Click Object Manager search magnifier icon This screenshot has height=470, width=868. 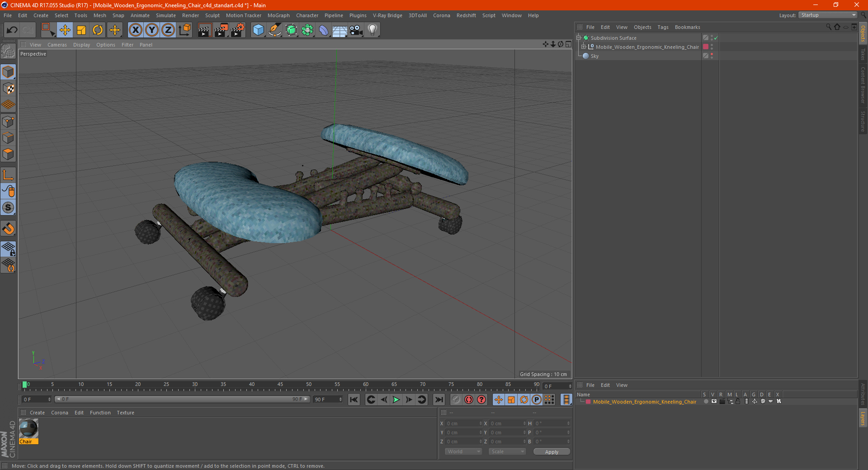click(828, 27)
